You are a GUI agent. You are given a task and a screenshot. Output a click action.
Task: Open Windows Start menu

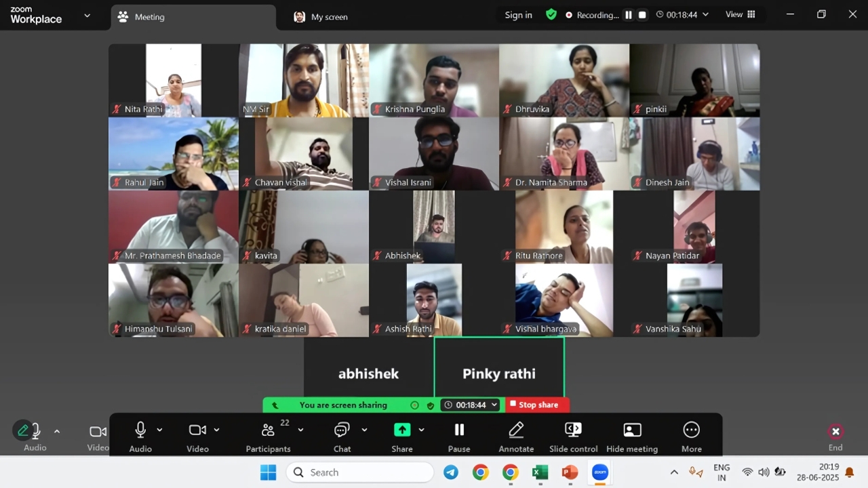(269, 472)
